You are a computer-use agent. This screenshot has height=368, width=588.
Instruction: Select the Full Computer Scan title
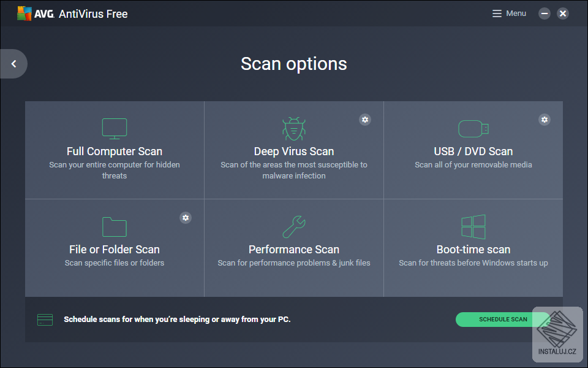[115, 151]
